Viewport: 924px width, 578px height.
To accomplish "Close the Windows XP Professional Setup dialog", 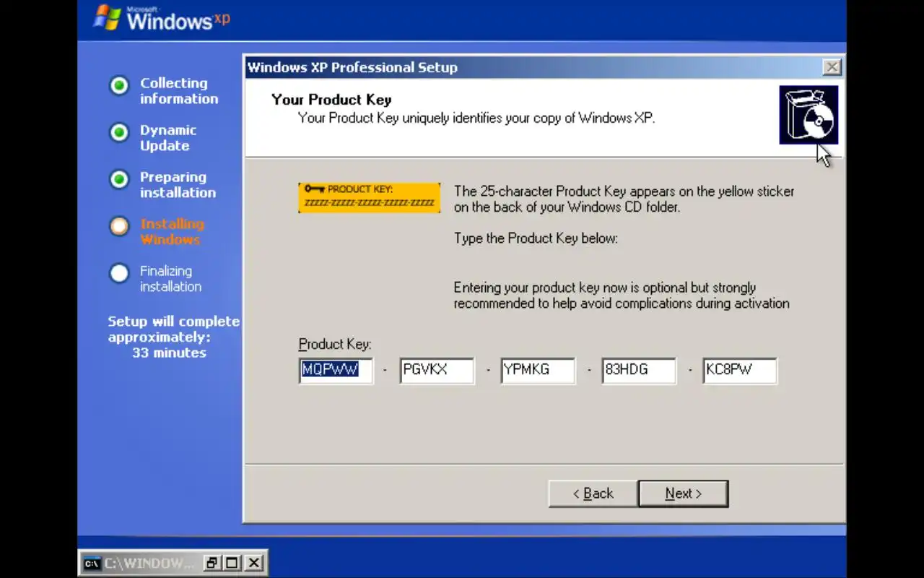I will tap(832, 67).
